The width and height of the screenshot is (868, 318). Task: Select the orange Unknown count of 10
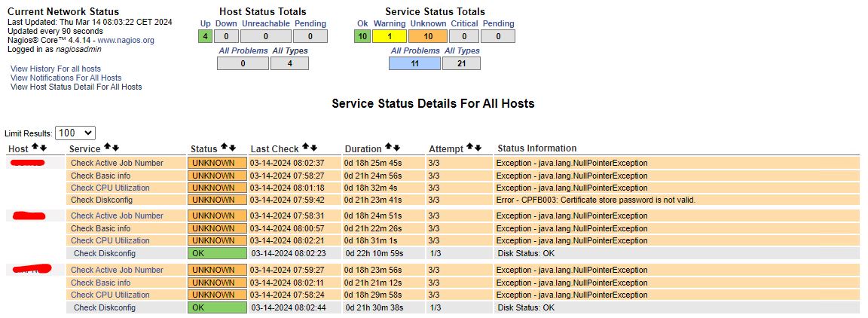[x=428, y=36]
